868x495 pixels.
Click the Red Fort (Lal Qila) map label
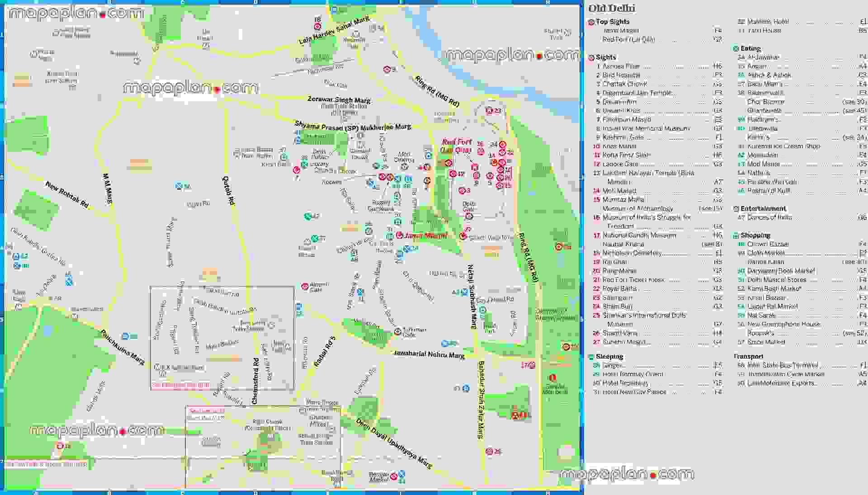[456, 146]
